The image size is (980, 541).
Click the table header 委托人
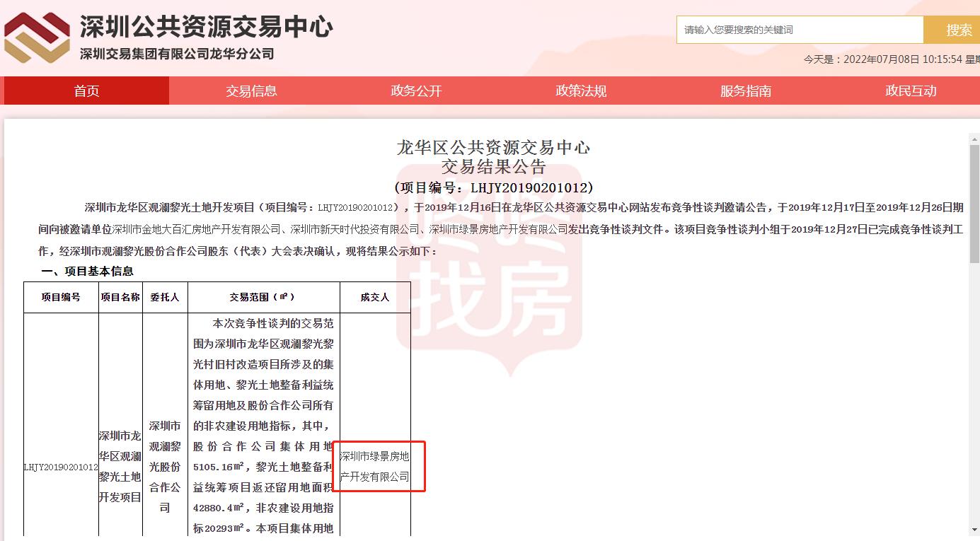coord(165,297)
